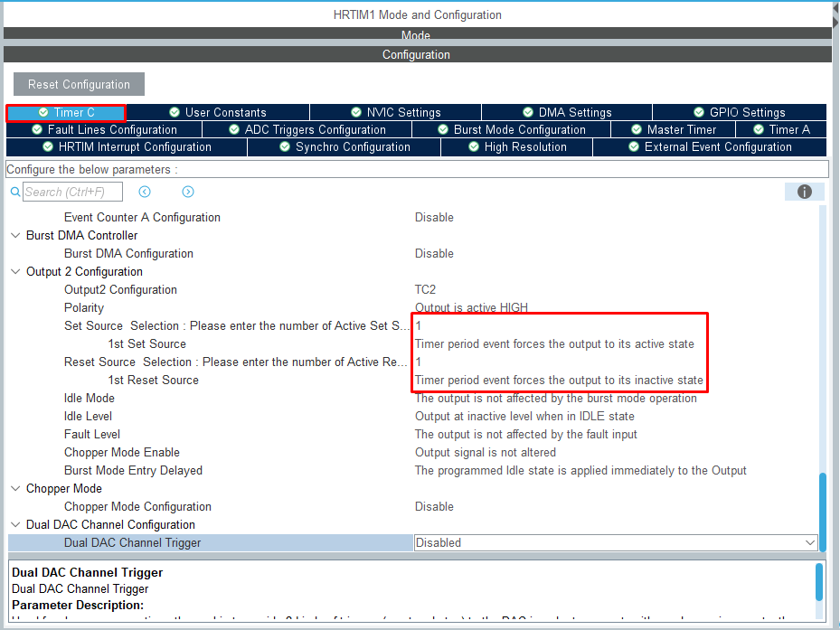This screenshot has width=840, height=630.
Task: Click the TC2 output value
Action: point(425,290)
